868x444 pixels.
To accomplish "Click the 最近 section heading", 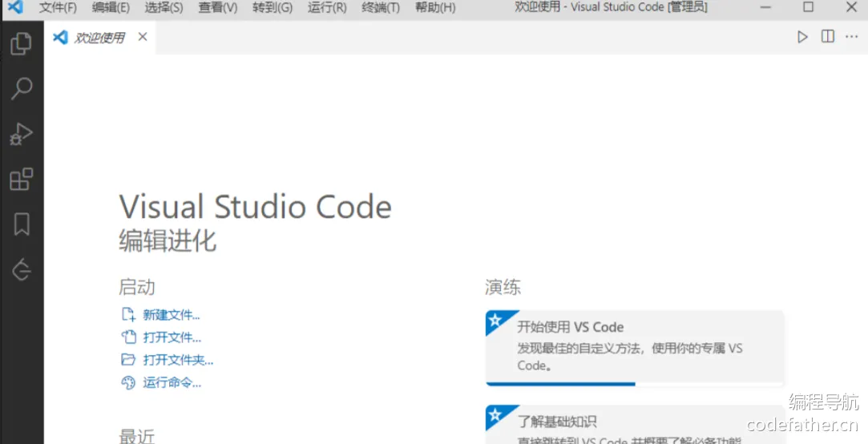I will tap(137, 436).
